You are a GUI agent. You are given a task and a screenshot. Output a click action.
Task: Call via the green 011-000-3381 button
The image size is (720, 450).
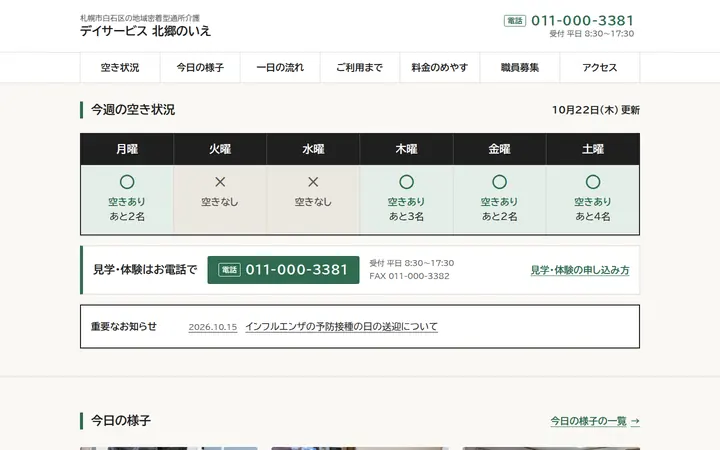click(283, 270)
